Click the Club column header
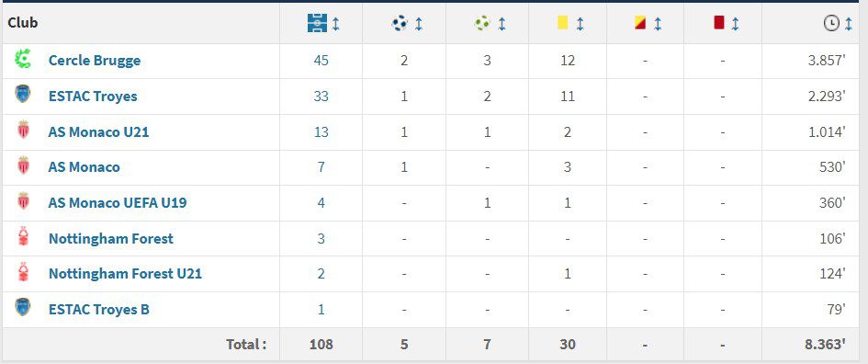The width and height of the screenshot is (868, 364). [x=23, y=23]
